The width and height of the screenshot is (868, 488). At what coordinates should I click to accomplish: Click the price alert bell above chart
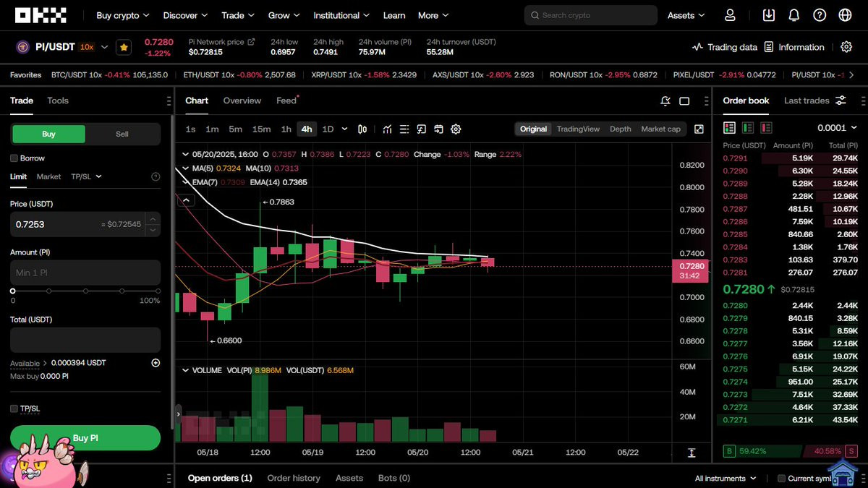coord(665,101)
